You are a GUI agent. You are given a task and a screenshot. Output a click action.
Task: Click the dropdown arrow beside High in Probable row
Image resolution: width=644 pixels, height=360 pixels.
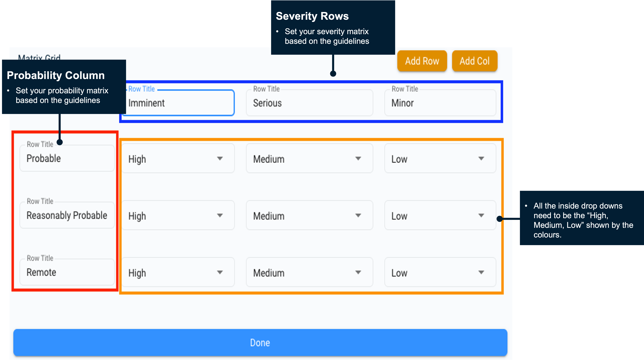(220, 158)
